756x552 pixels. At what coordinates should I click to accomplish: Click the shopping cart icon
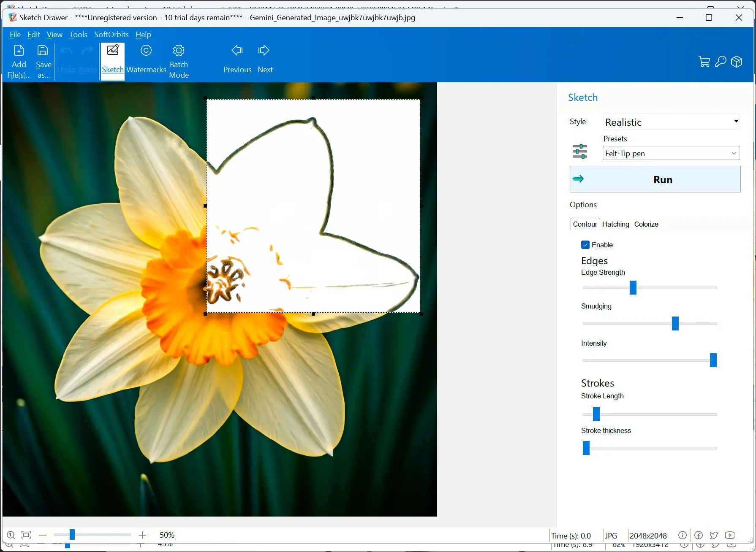[704, 62]
